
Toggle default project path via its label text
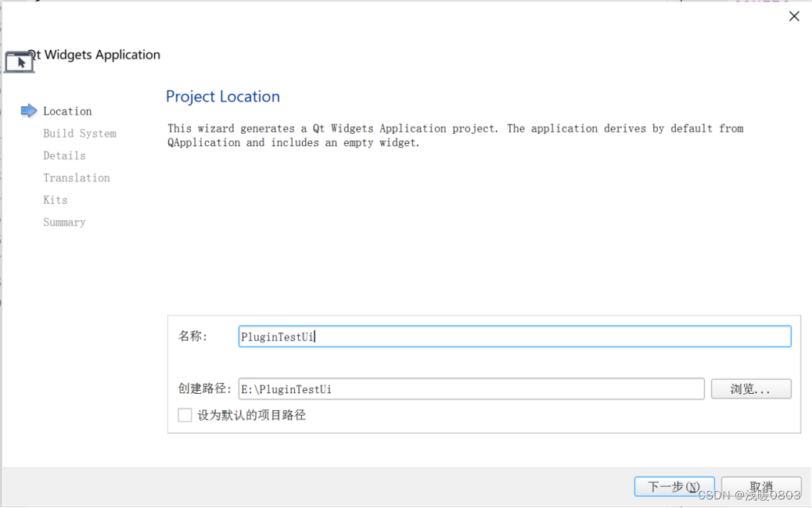click(x=250, y=415)
